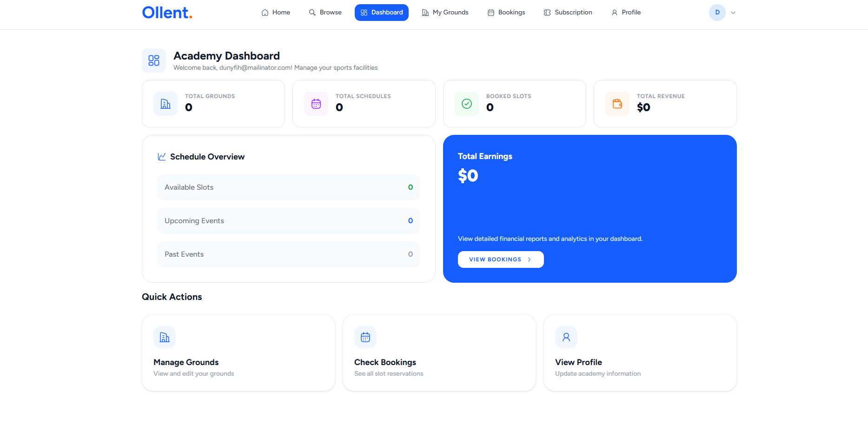
Task: Open the Manage Grounds quick action title
Action: pos(186,362)
